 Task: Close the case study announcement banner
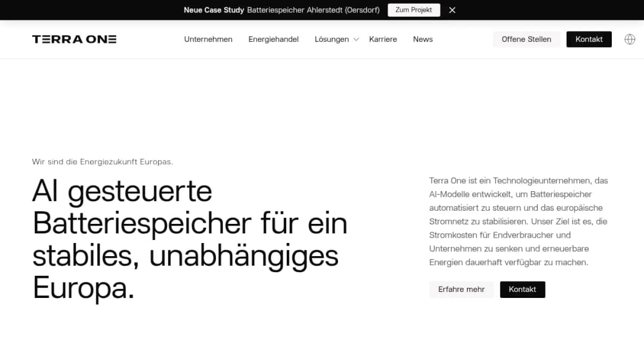coord(452,10)
